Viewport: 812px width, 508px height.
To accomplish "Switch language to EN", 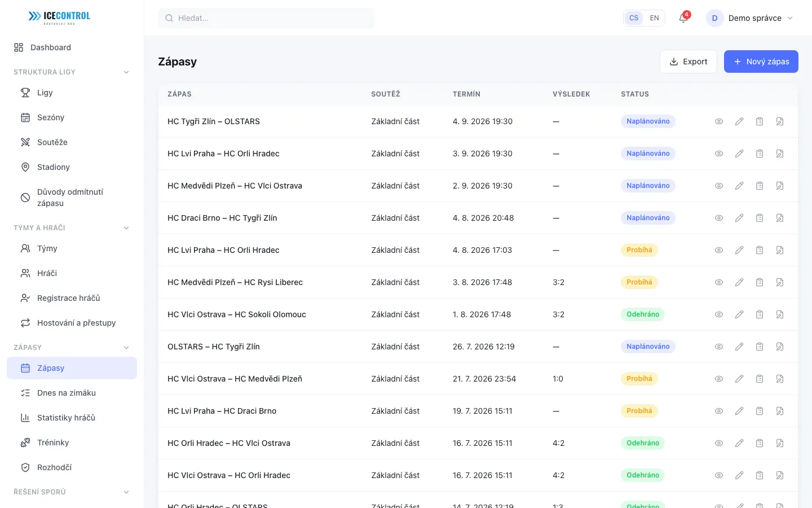I will (654, 18).
